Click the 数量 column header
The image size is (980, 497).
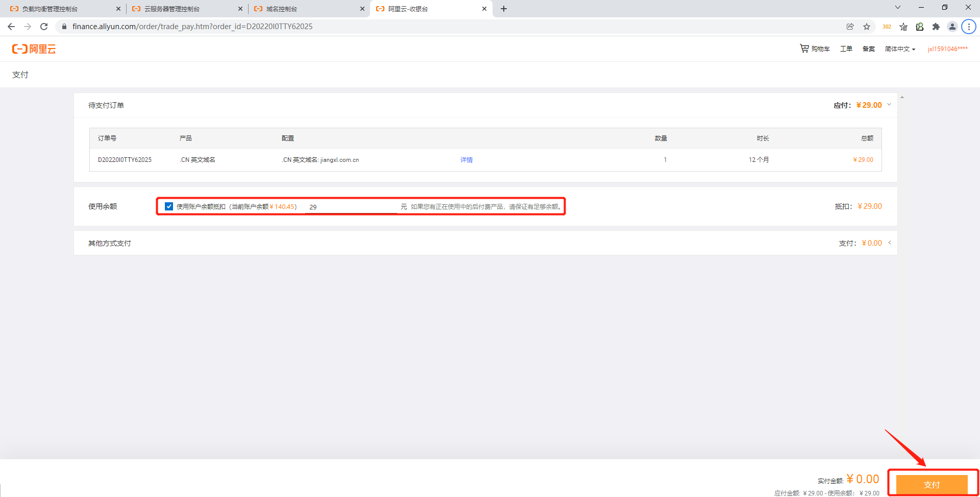coord(661,138)
